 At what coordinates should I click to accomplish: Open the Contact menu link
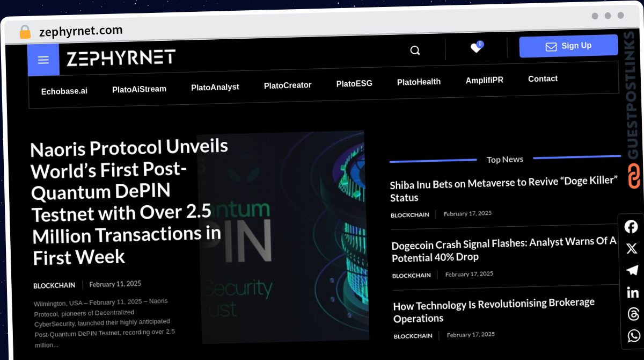pos(543,78)
